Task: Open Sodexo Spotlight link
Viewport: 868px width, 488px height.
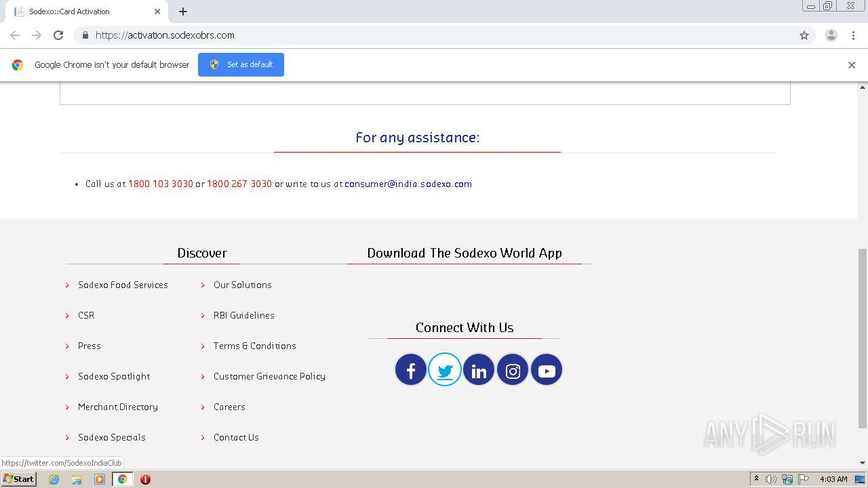Action: [114, 377]
